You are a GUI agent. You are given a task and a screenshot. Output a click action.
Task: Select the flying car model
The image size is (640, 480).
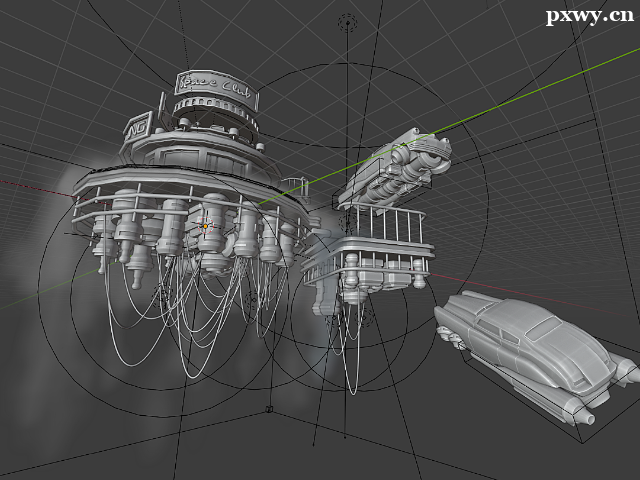537,356
